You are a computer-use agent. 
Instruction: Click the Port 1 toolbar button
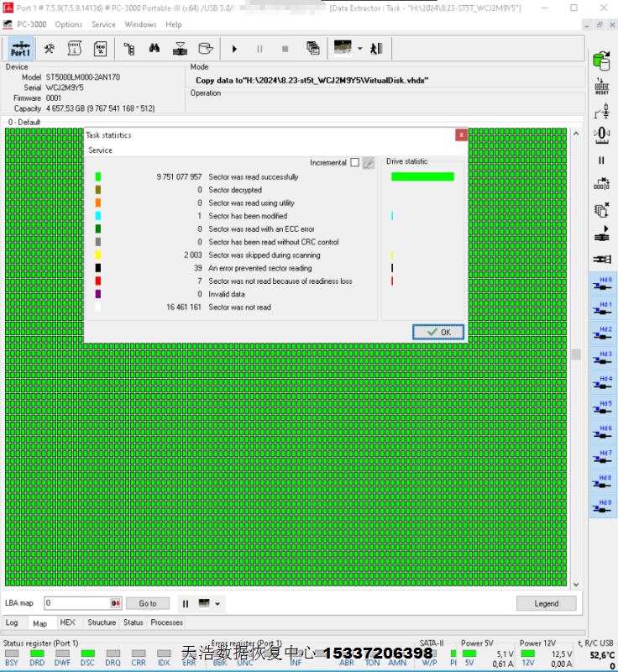click(x=20, y=49)
